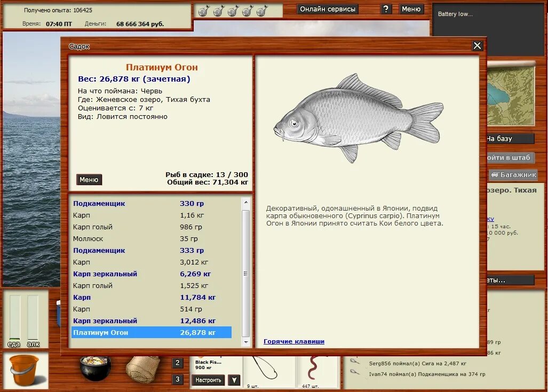
Task: Open the top Меню button
Action: pos(411,9)
